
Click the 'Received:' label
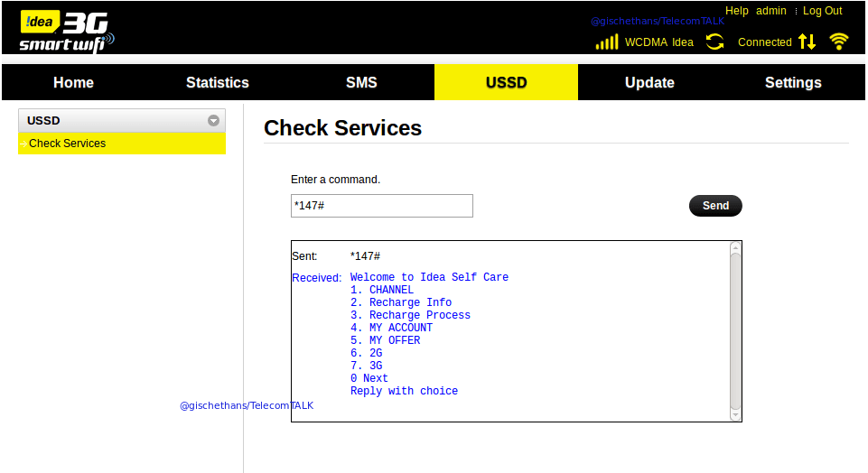tap(317, 278)
